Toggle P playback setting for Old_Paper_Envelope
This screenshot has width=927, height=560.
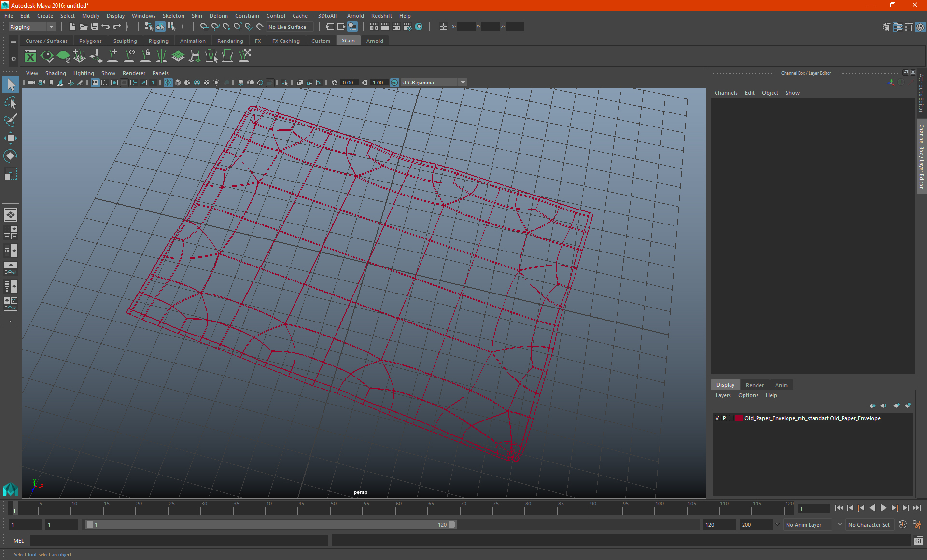[724, 418]
